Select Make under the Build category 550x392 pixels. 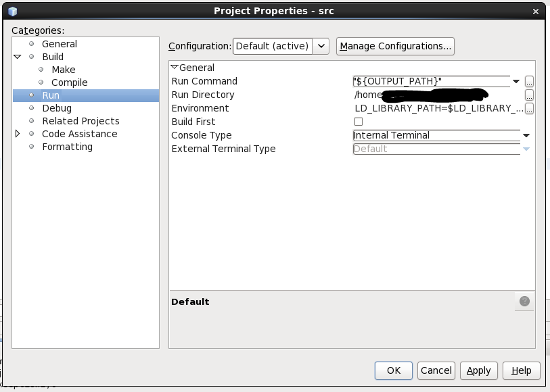pos(63,70)
